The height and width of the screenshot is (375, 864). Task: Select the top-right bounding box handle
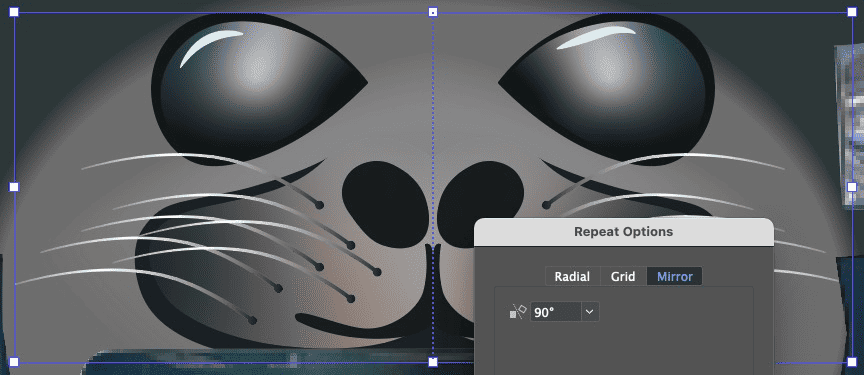[852, 12]
